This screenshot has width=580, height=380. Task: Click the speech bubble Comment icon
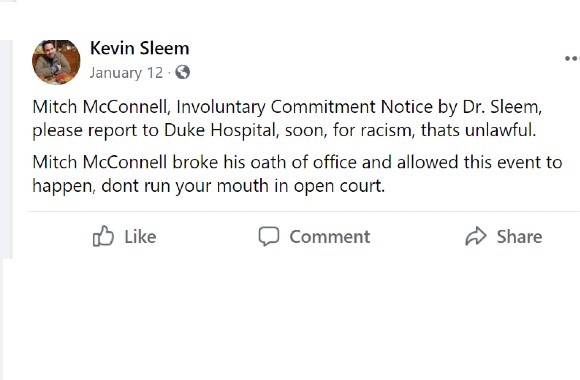point(269,236)
